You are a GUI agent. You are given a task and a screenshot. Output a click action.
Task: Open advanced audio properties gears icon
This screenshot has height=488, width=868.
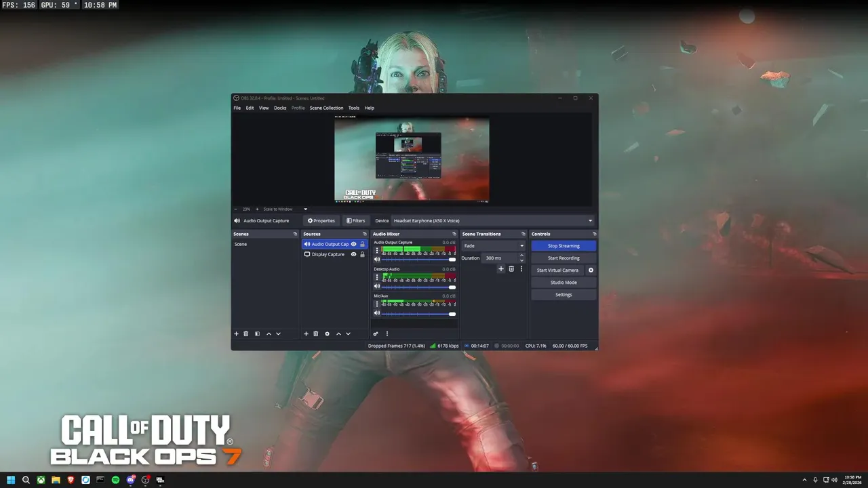(376, 333)
